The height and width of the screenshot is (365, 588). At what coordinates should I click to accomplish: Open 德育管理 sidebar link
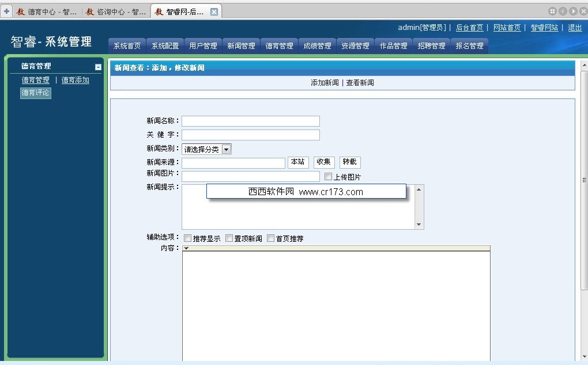(x=36, y=80)
